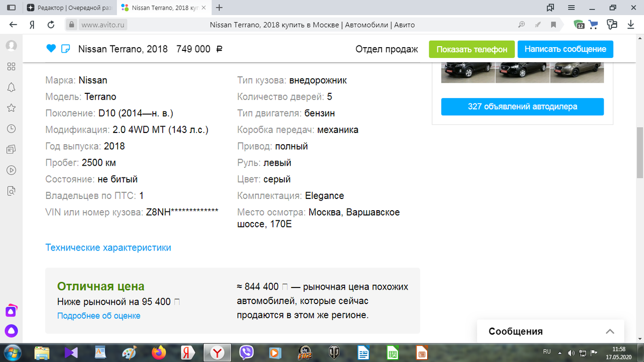The height and width of the screenshot is (362, 644).
Task: Open File Explorer from the taskbar
Action: 42,352
